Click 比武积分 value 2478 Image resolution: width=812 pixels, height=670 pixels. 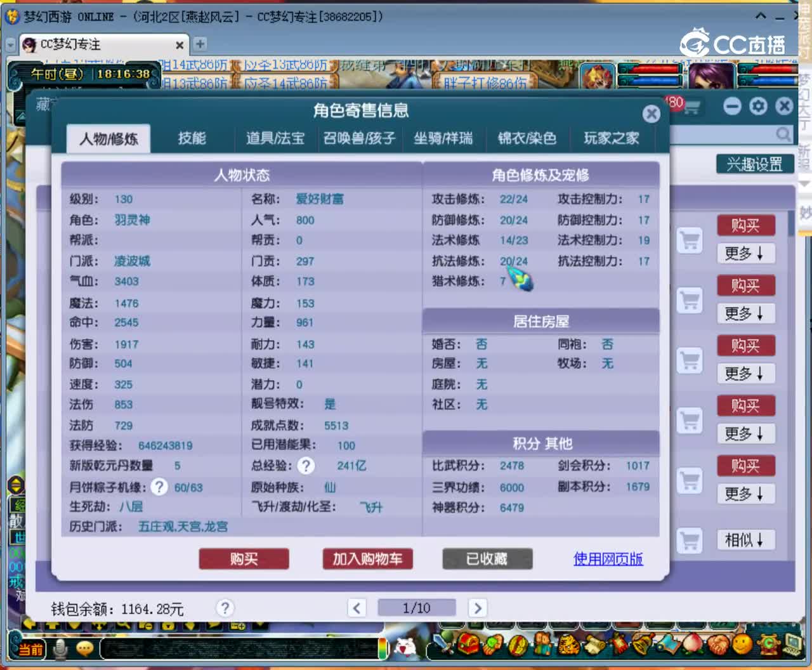tap(511, 466)
